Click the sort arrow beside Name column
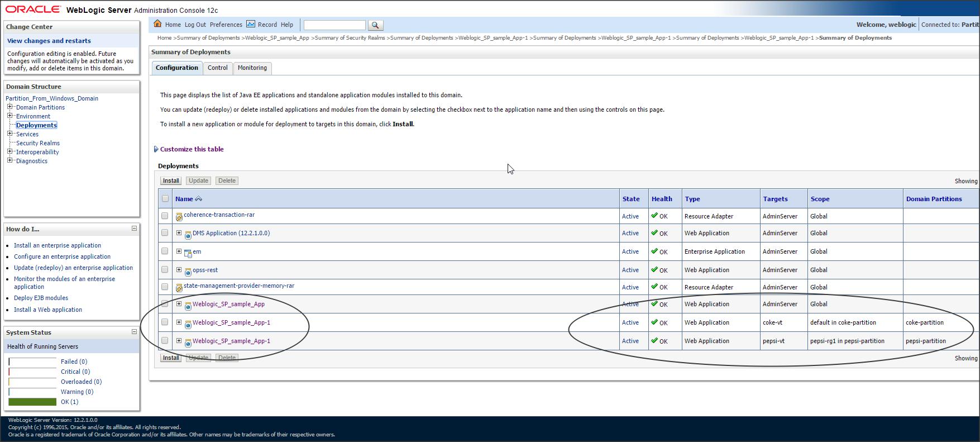 (198, 199)
